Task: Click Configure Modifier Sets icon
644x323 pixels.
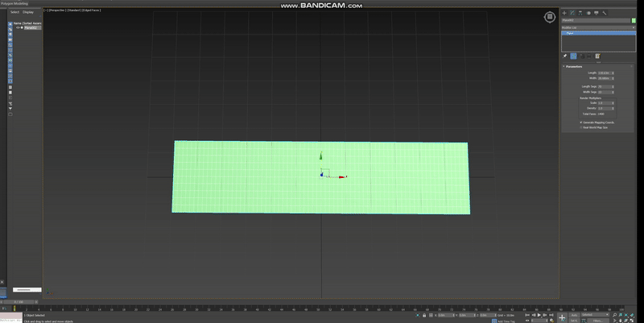Action: click(x=597, y=56)
